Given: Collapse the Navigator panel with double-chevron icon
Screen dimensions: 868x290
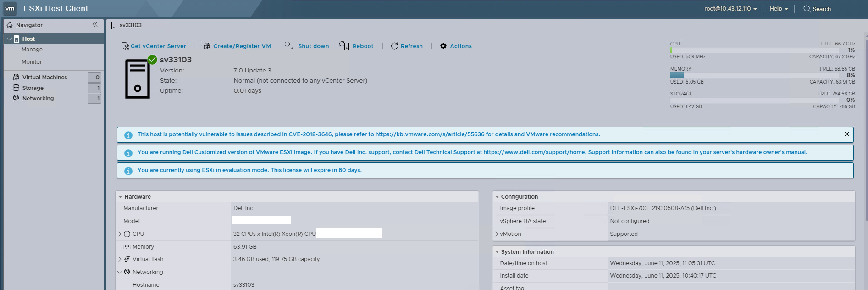Looking at the screenshot, I should tap(95, 25).
